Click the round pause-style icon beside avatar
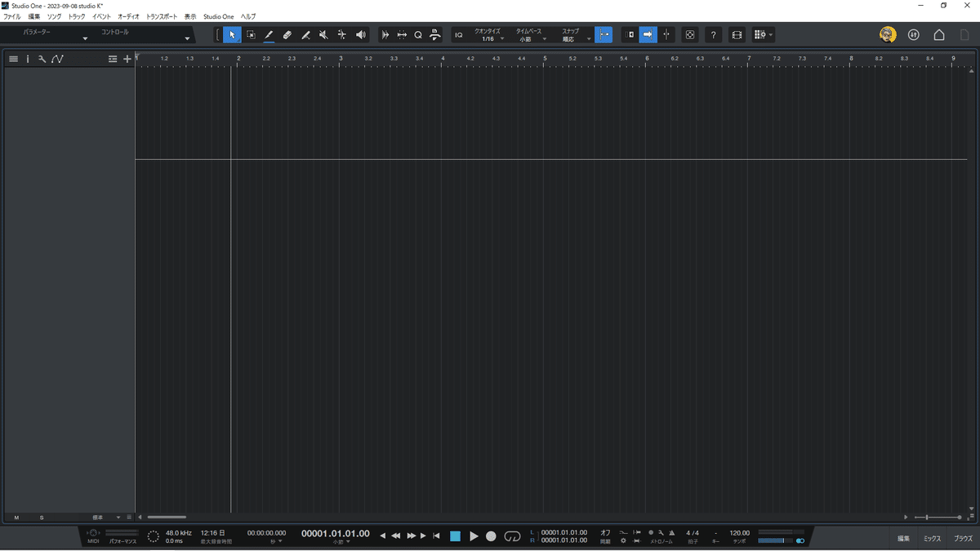The width and height of the screenshot is (980, 551). tap(914, 35)
